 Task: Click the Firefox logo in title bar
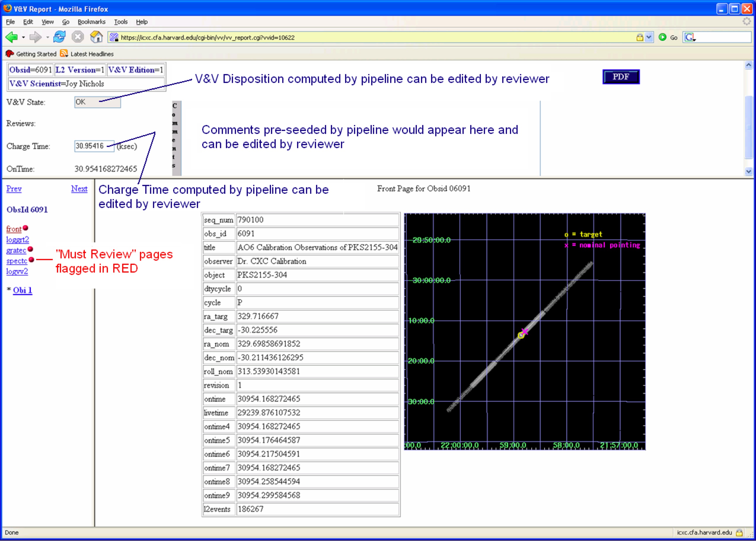pyautogui.click(x=7, y=8)
